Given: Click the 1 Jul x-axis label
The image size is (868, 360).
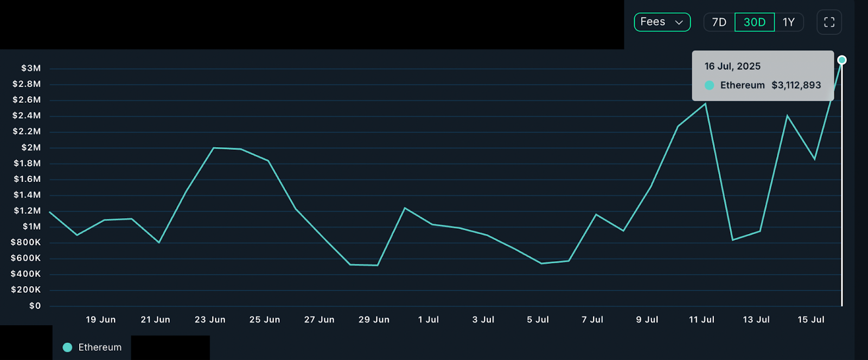Looking at the screenshot, I should pos(428,320).
